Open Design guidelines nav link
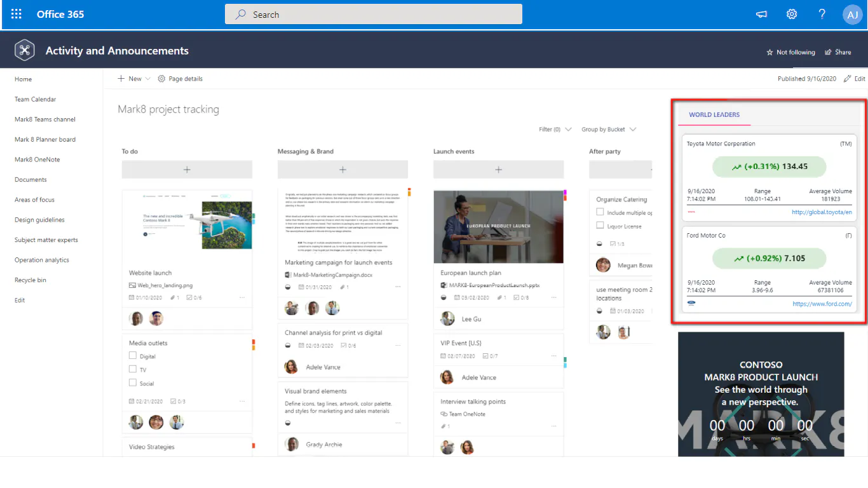This screenshot has height=488, width=868. point(39,220)
